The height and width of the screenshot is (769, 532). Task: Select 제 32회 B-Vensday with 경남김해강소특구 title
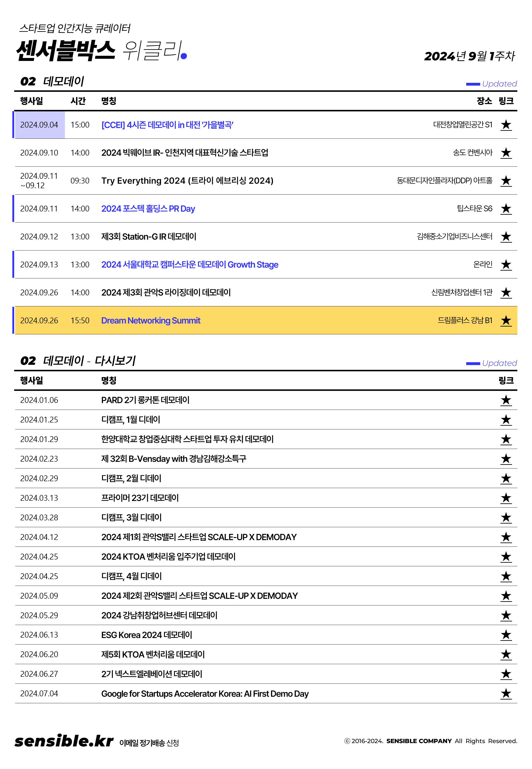click(x=174, y=459)
